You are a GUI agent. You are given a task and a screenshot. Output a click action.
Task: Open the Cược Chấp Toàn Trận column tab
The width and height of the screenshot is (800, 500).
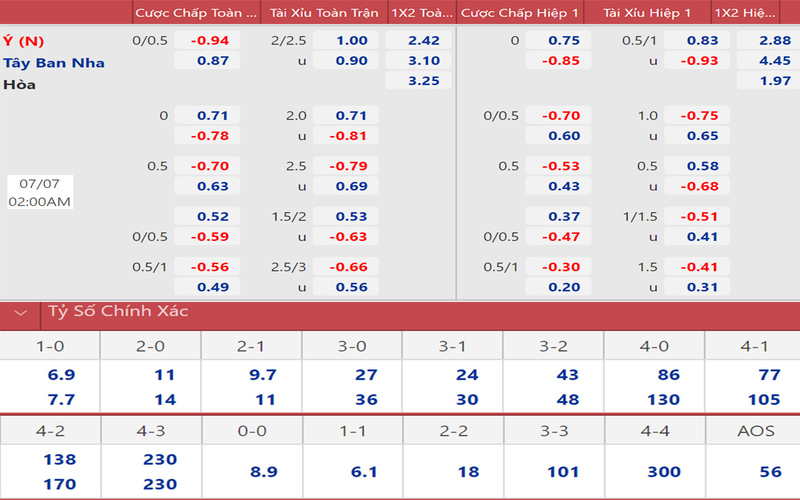(197, 13)
